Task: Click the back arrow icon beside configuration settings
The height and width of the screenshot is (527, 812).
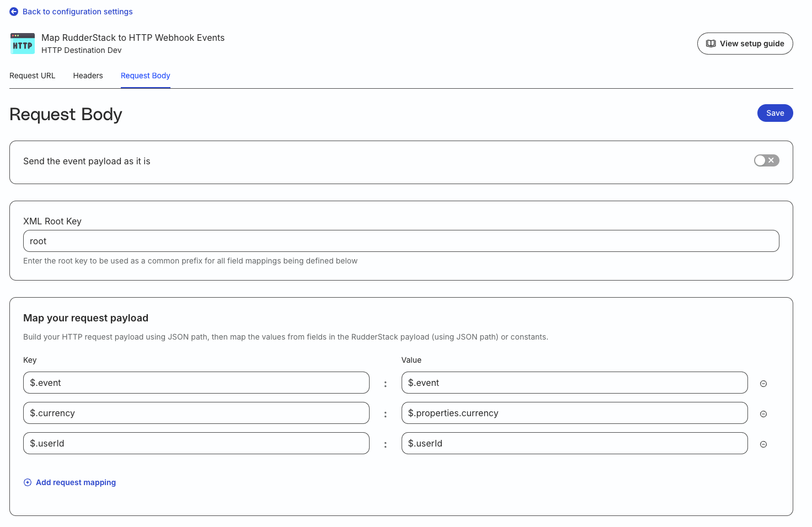Action: click(14, 12)
